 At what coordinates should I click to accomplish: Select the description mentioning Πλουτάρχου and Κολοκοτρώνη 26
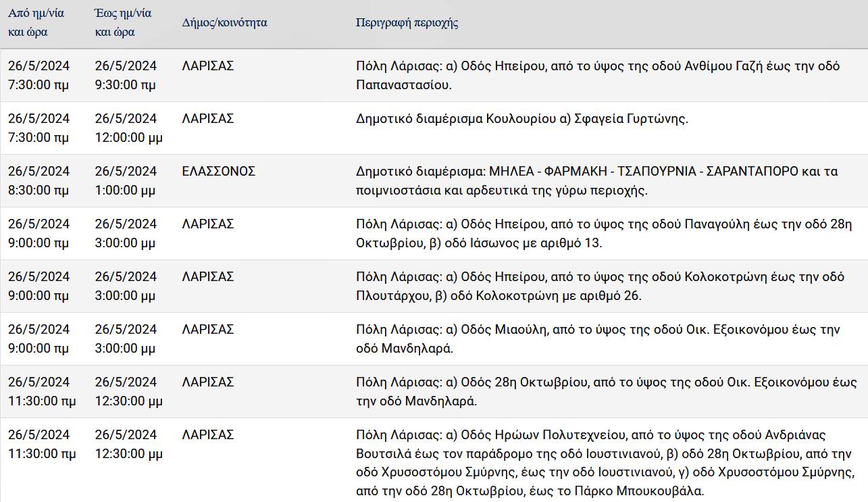pyautogui.click(x=601, y=286)
